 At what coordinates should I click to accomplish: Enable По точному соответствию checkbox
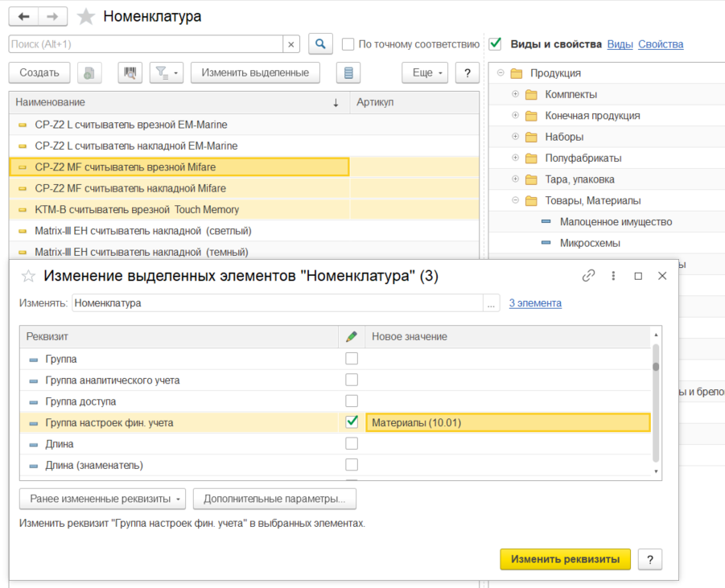pyautogui.click(x=348, y=44)
